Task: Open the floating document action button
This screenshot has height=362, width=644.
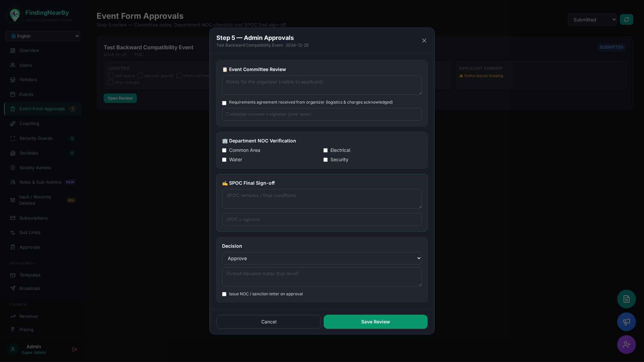Action: pos(626,299)
